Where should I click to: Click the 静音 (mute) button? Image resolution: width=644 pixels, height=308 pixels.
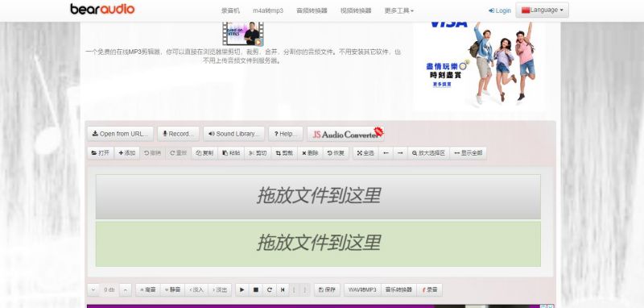172,290
